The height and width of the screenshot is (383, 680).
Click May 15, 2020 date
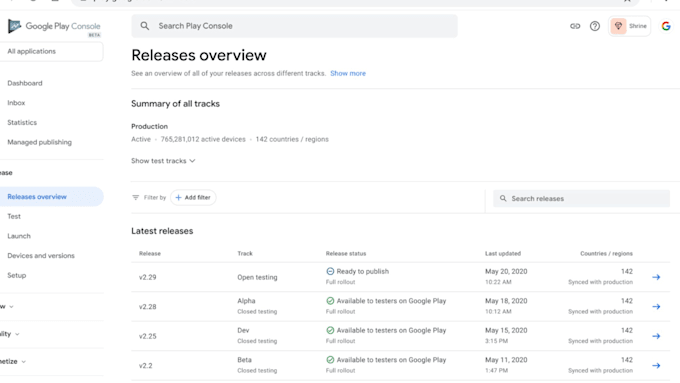pos(506,331)
